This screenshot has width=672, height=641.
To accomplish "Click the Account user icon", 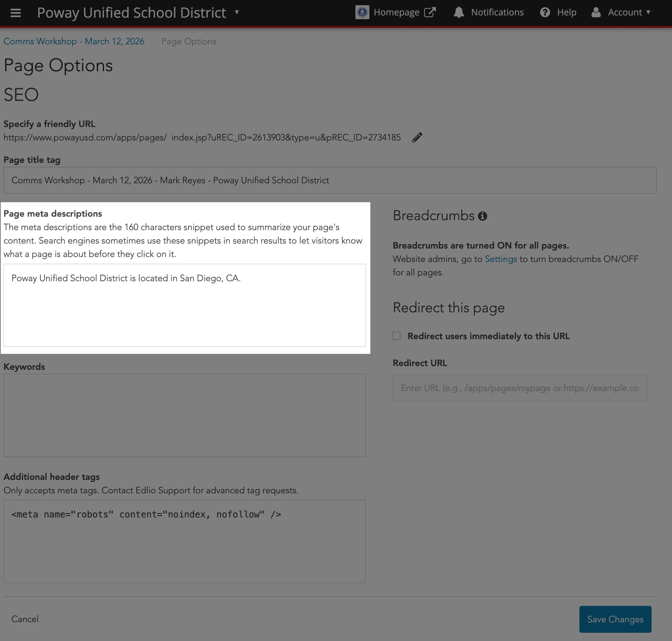I will [596, 12].
